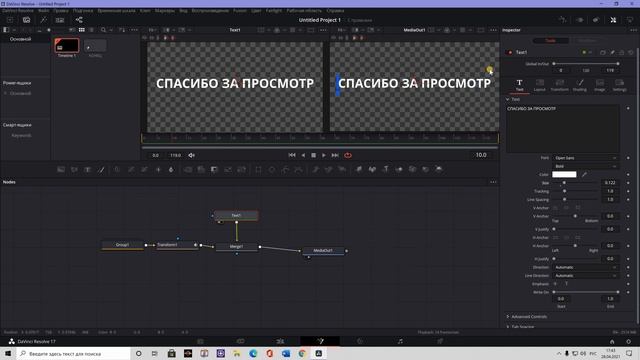Click the styled text input box
640x360 pixels.
[562, 129]
